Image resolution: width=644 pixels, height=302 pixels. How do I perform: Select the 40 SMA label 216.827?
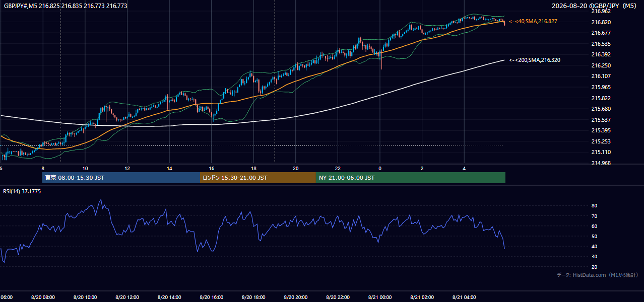(x=533, y=22)
